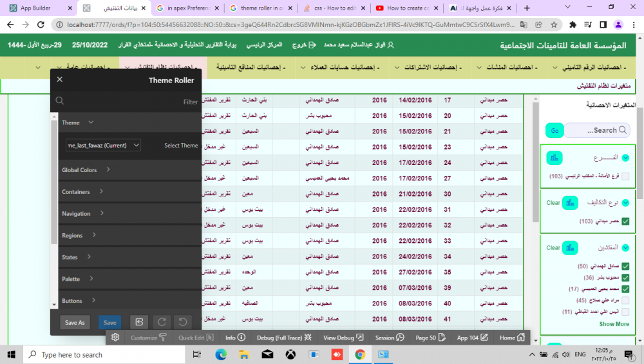Open the احصائيات المنشآت menu
This screenshot has width=644, height=364.
[507, 68]
